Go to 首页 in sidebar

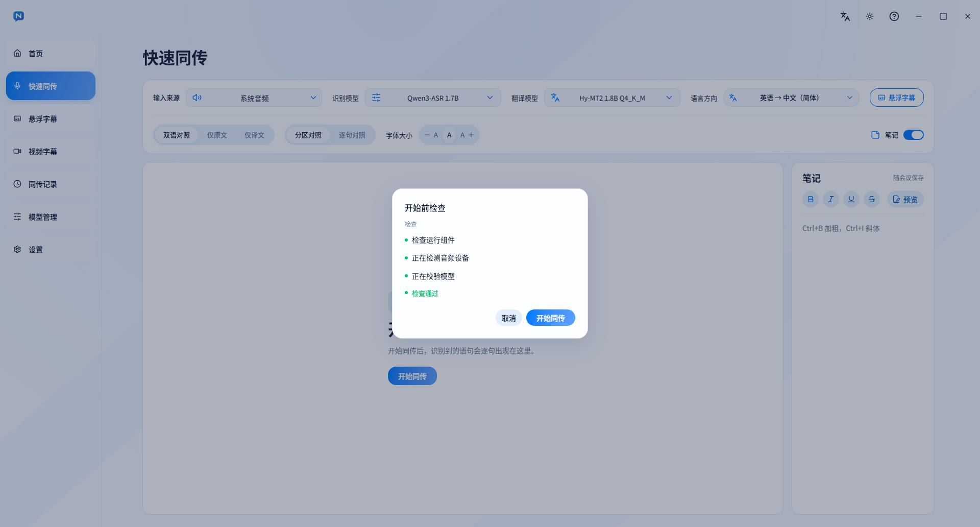coord(51,53)
